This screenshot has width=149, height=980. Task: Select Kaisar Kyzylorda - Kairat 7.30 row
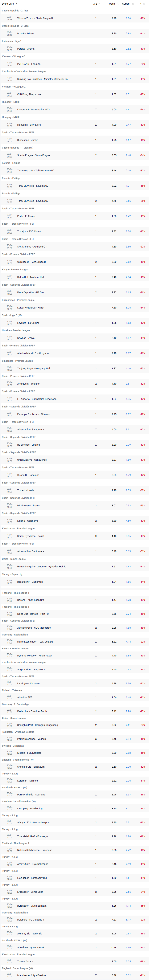point(74,307)
